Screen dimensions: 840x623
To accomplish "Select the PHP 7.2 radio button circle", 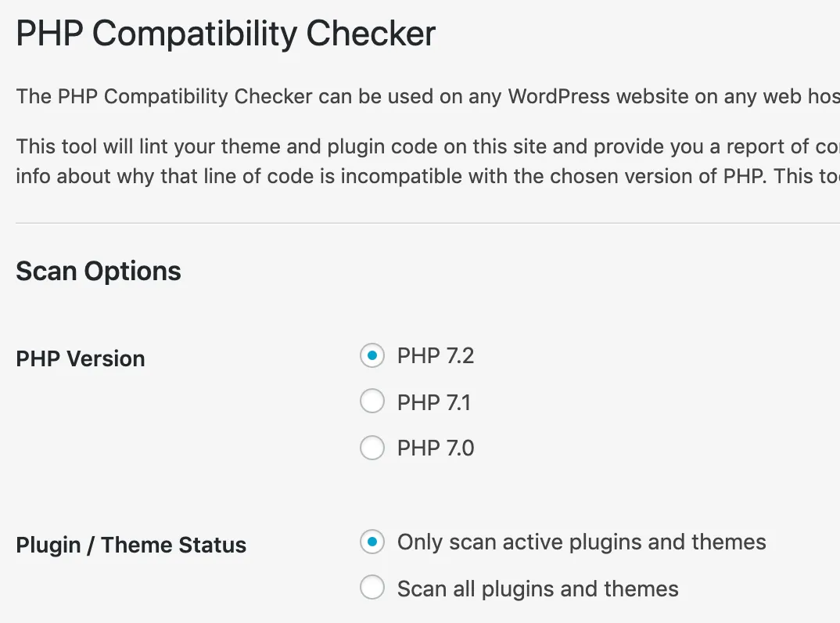I will (372, 356).
